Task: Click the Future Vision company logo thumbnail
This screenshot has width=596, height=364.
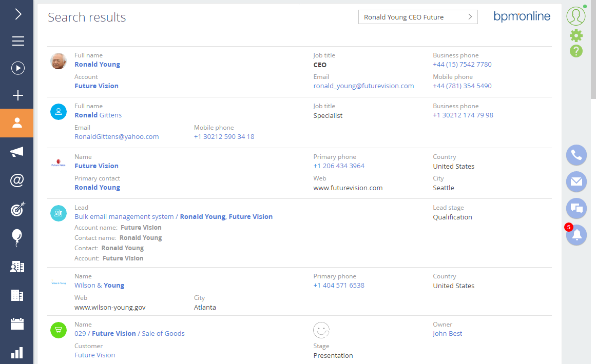Action: [x=59, y=163]
